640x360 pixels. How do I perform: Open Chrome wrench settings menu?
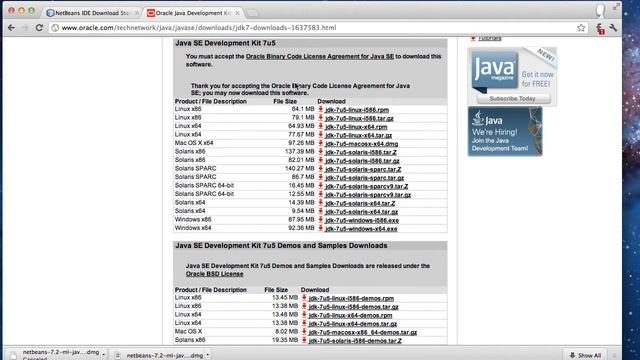tap(613, 28)
